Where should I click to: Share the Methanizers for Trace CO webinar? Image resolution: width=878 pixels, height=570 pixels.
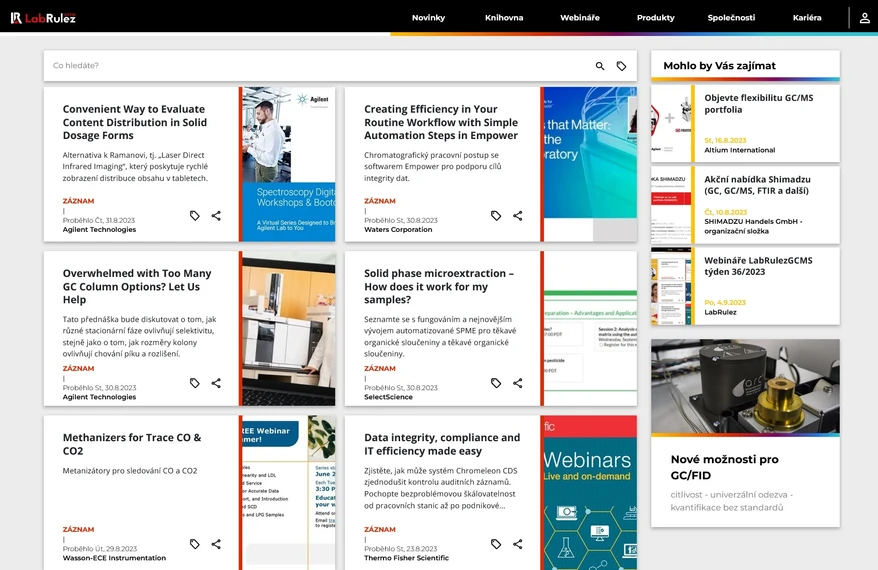[216, 544]
